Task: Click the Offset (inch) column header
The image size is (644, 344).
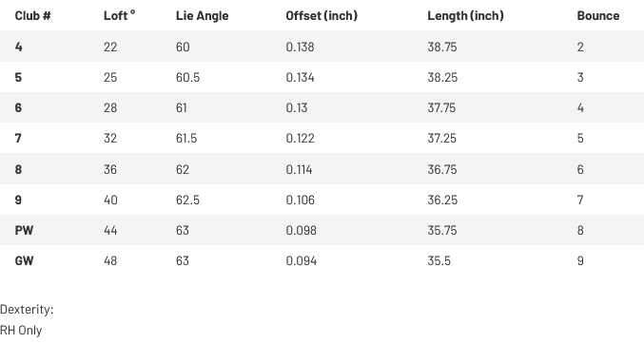Action: point(322,15)
